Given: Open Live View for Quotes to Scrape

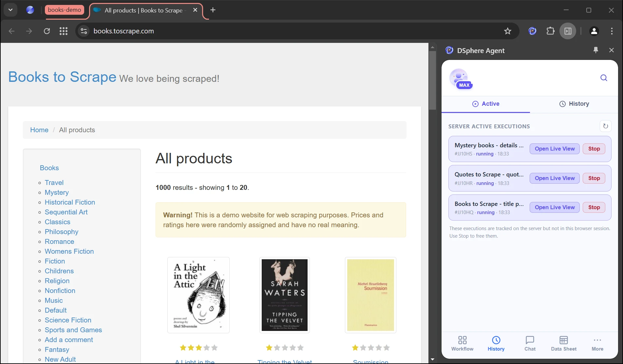Looking at the screenshot, I should tap(555, 178).
